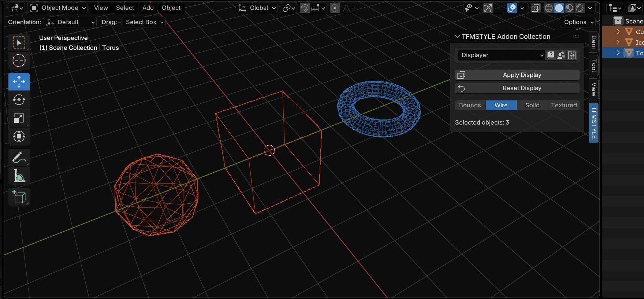Switch to the Tool sidebar tab
This screenshot has width=644, height=299.
coord(594,66)
